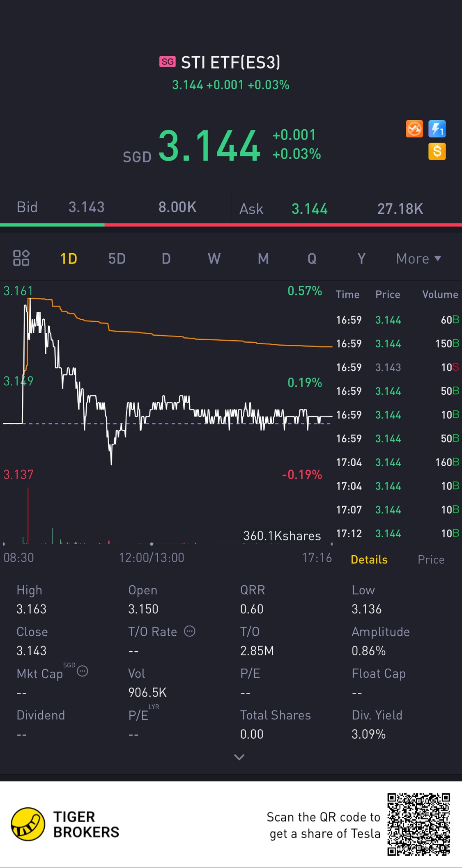The image size is (462, 868).
Task: Tap the trade with volume 160B
Action: 397,462
